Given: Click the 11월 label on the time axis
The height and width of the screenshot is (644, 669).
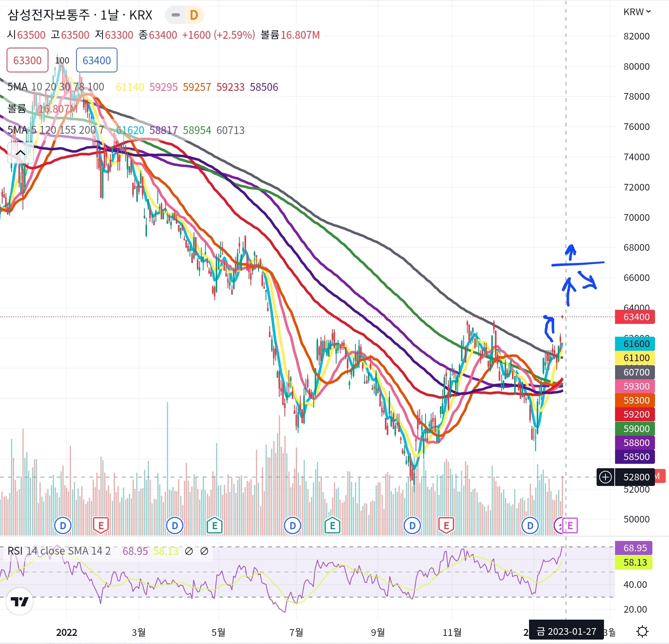Looking at the screenshot, I should (452, 633).
